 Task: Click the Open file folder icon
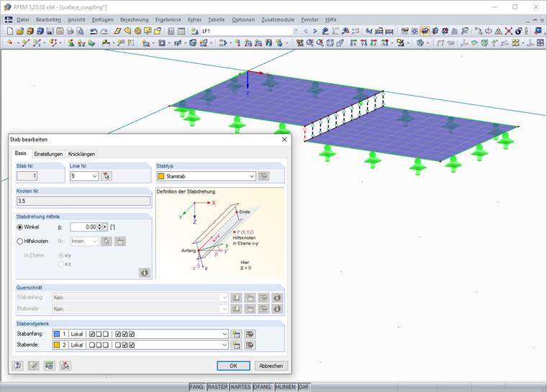click(x=20, y=31)
